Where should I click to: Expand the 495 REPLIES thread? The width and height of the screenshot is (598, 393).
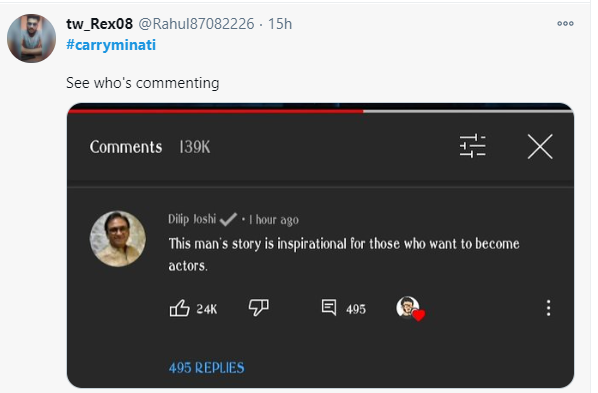(207, 368)
